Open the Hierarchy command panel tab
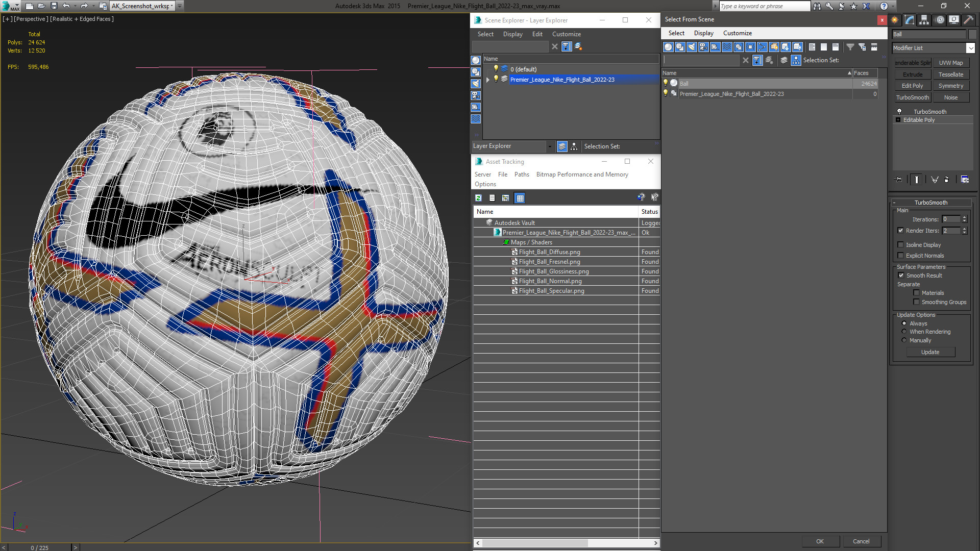 (924, 20)
